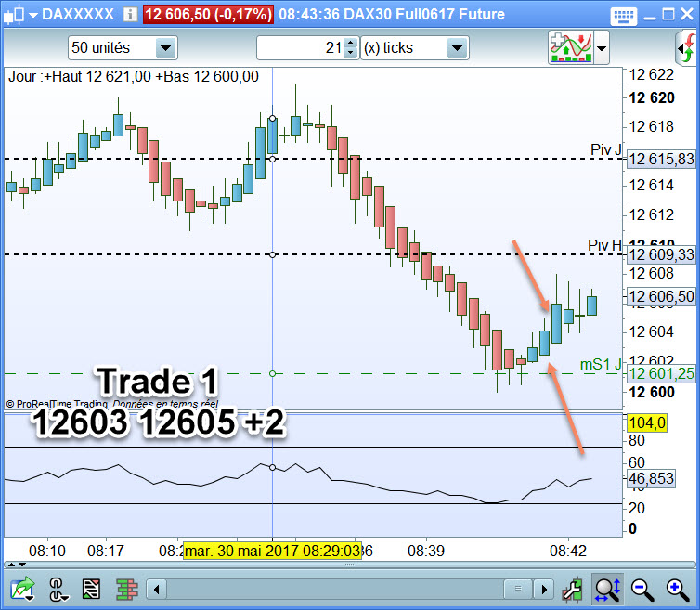Click the 12 609,33 price axis label

pos(661,254)
